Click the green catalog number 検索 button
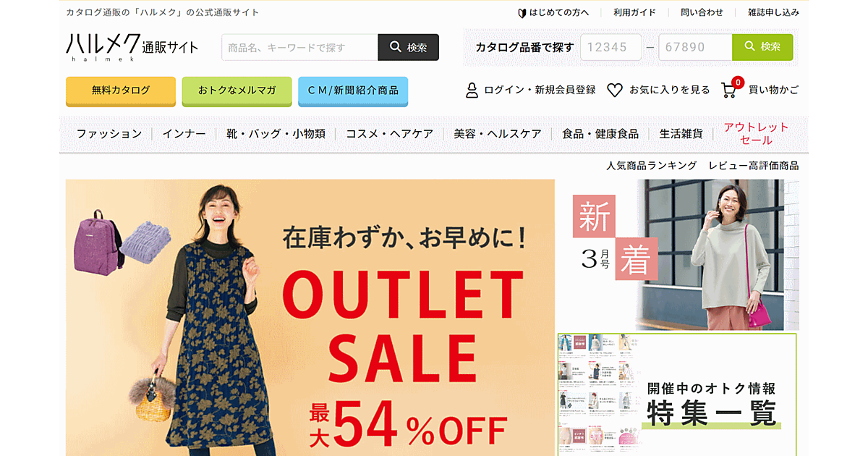The image size is (868, 456). 762,47
